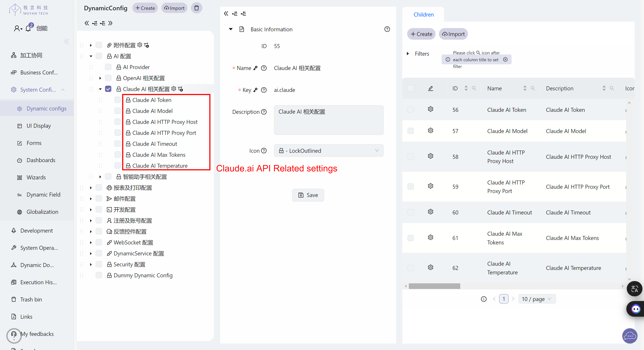Screen dimensions: 644x350
Task: Click the horizontal table scrollbar thumb
Action: (x=434, y=286)
